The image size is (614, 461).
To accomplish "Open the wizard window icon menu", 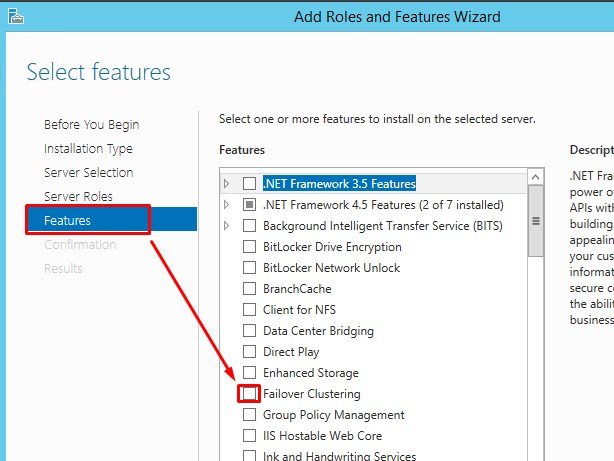I will click(14, 17).
